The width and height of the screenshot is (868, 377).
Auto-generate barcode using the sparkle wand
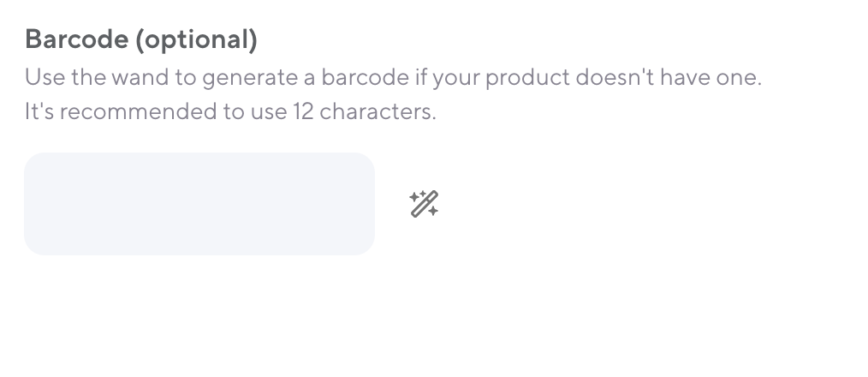point(424,204)
